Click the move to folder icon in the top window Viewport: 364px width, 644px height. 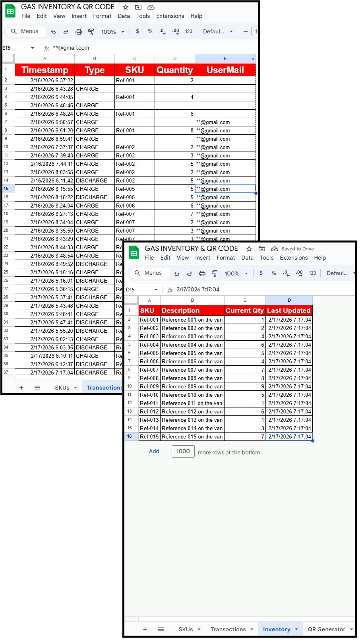(x=138, y=7)
